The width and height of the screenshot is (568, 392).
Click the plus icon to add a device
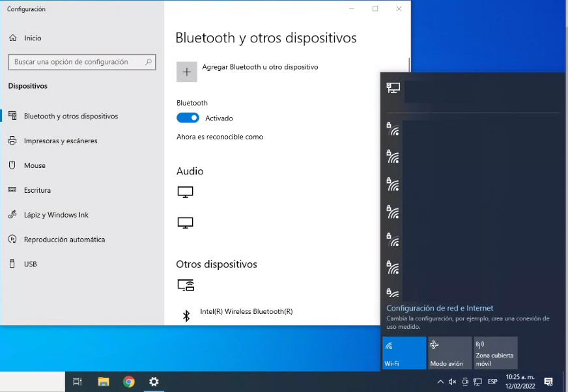[187, 72]
